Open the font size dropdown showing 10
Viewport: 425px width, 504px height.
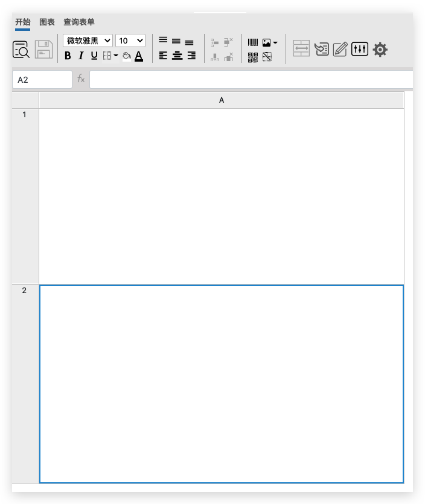point(130,40)
